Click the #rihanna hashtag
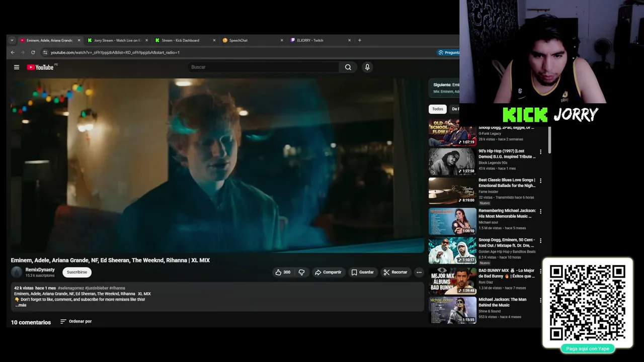Image resolution: width=644 pixels, height=362 pixels. 117,288
